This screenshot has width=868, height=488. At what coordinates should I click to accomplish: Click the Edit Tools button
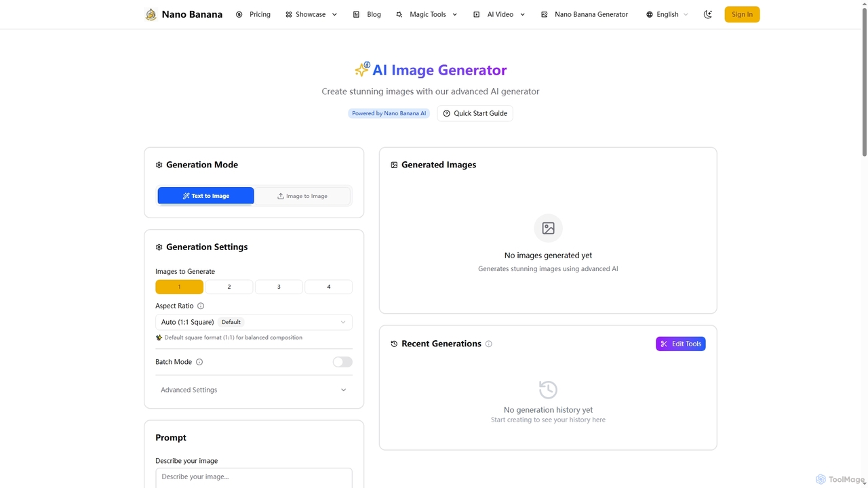coord(681,344)
